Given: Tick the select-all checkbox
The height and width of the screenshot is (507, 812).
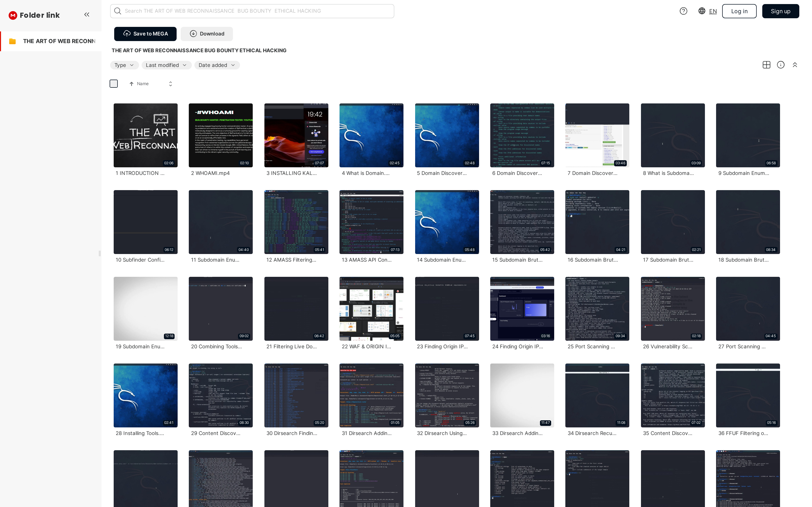Looking at the screenshot, I should (114, 83).
